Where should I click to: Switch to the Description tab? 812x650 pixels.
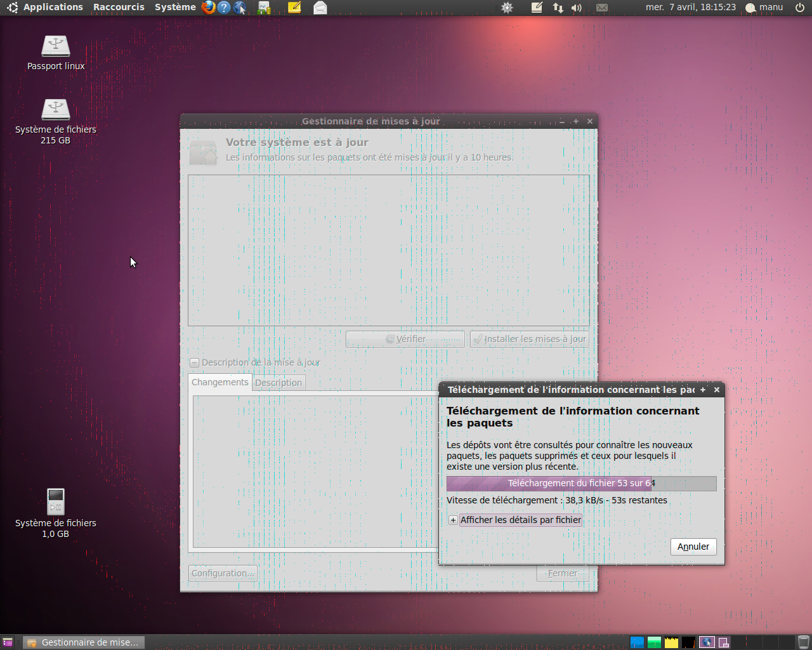pos(278,383)
